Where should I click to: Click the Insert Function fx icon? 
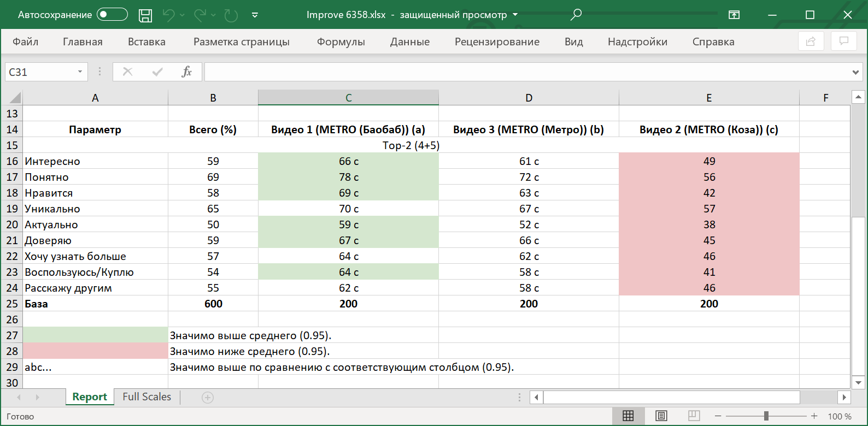(x=186, y=72)
